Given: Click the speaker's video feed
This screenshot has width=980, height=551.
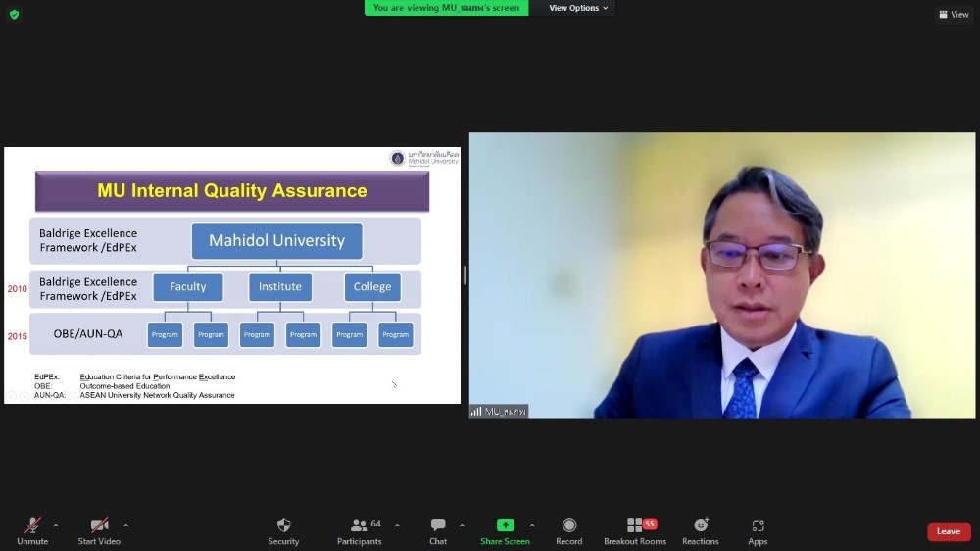Looking at the screenshot, I should click(x=722, y=275).
